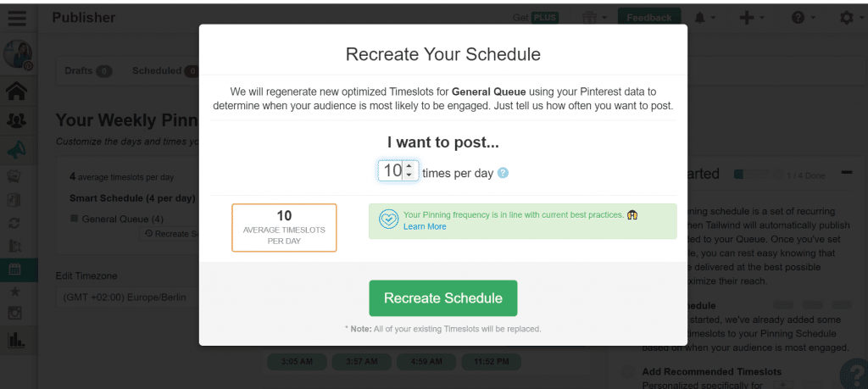The image size is (868, 389).
Task: Select the megaphone Publisher icon
Action: [x=17, y=150]
